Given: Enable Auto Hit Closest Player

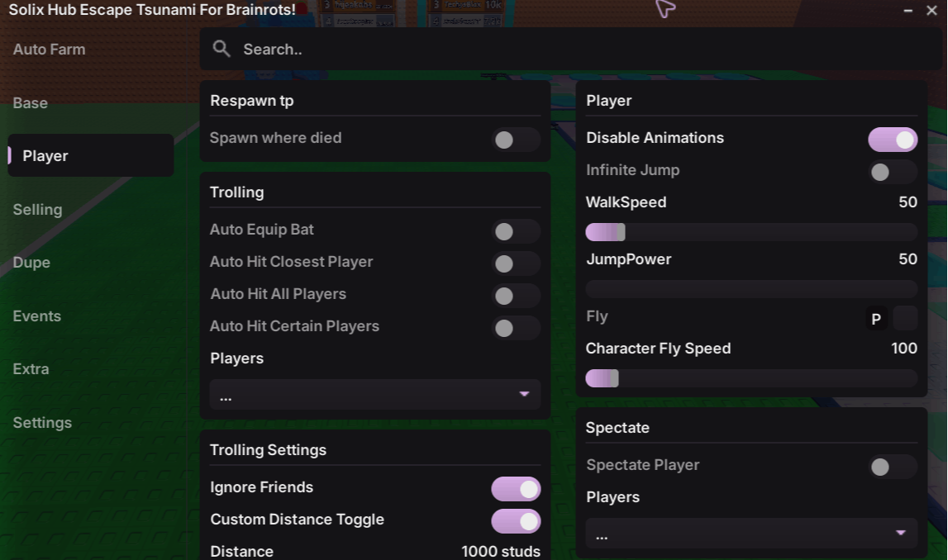Looking at the screenshot, I should pyautogui.click(x=516, y=263).
